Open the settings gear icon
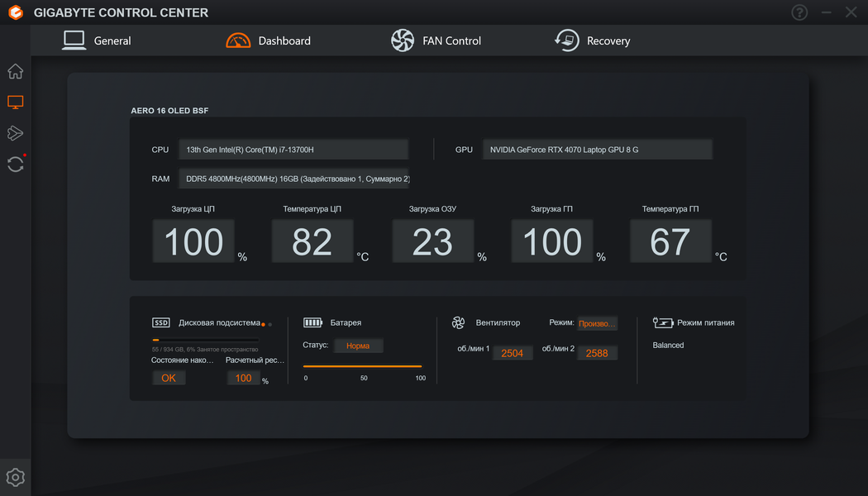 click(x=16, y=477)
